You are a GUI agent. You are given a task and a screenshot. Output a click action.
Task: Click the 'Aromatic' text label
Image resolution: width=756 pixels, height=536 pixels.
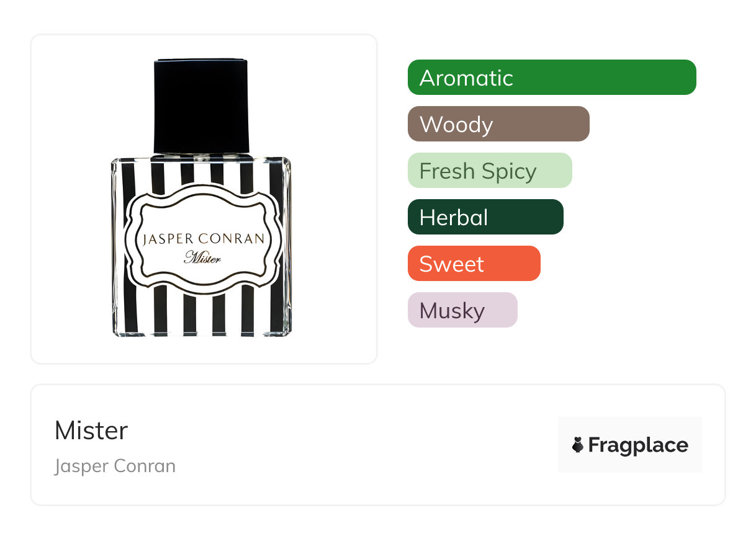point(466,78)
